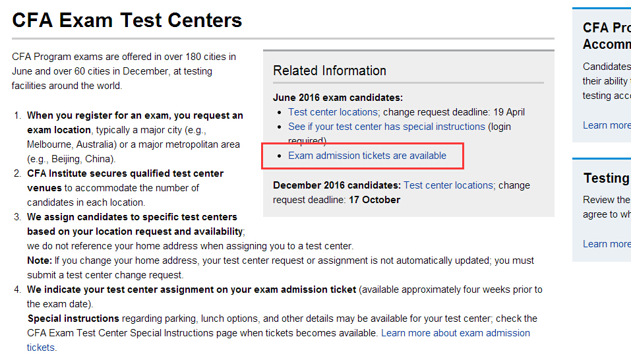Screen dimensions: 631x364
Task: Click Learn more under the Accommodations panel
Action: click(607, 125)
